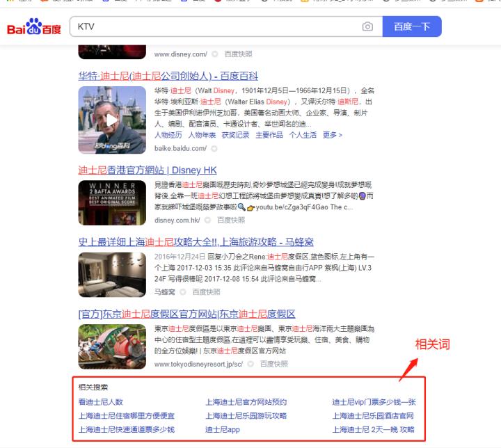Open 东京迪士尼度假区官方网站 result title
501x448 pixels.
[186, 314]
